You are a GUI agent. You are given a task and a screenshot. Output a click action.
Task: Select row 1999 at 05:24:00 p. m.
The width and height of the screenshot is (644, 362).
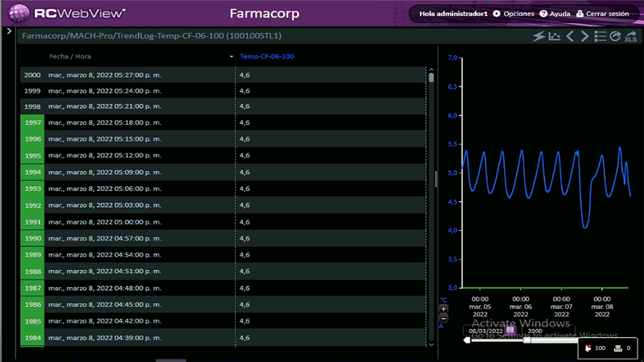click(x=223, y=91)
